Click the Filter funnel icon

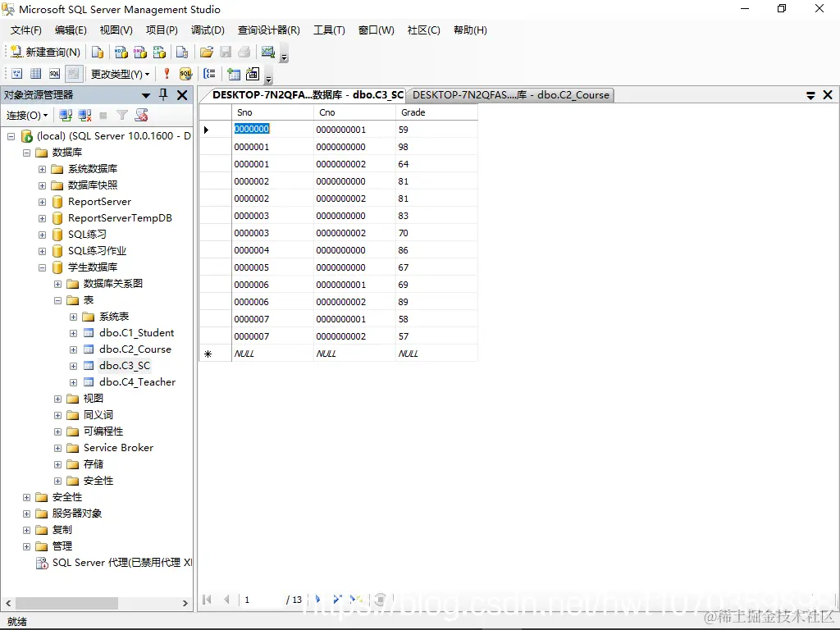[122, 115]
